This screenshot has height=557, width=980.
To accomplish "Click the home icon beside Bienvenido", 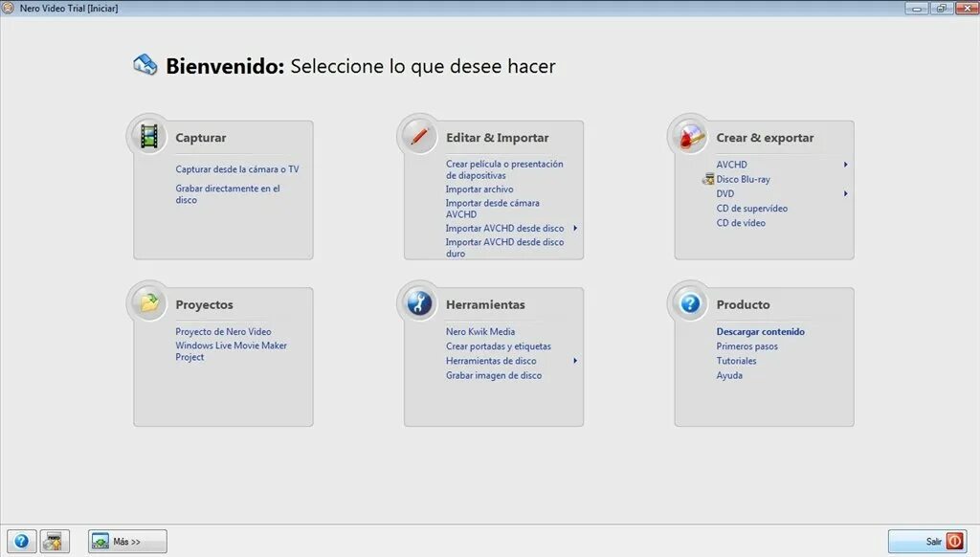I will tap(145, 64).
